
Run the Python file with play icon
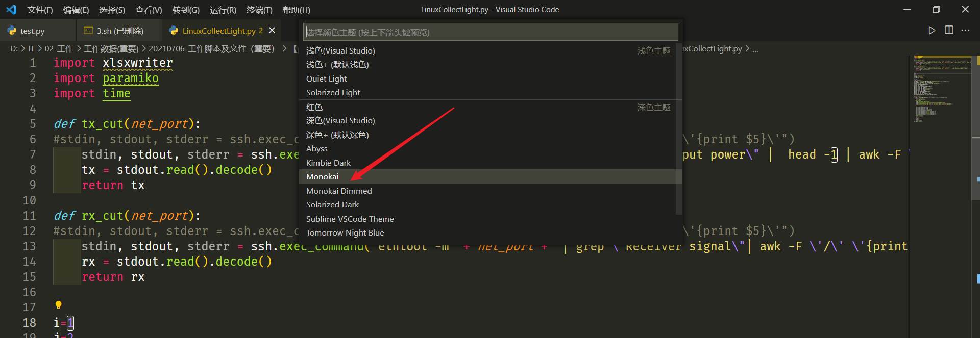(932, 31)
